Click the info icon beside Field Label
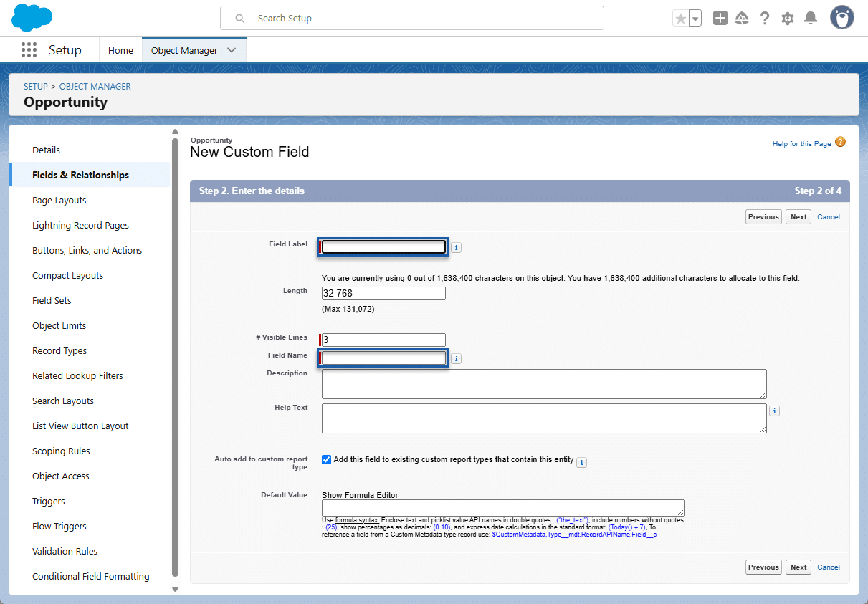 click(457, 248)
